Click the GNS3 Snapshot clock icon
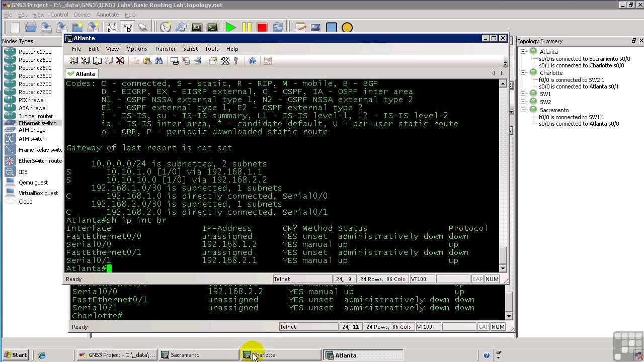 166,27
